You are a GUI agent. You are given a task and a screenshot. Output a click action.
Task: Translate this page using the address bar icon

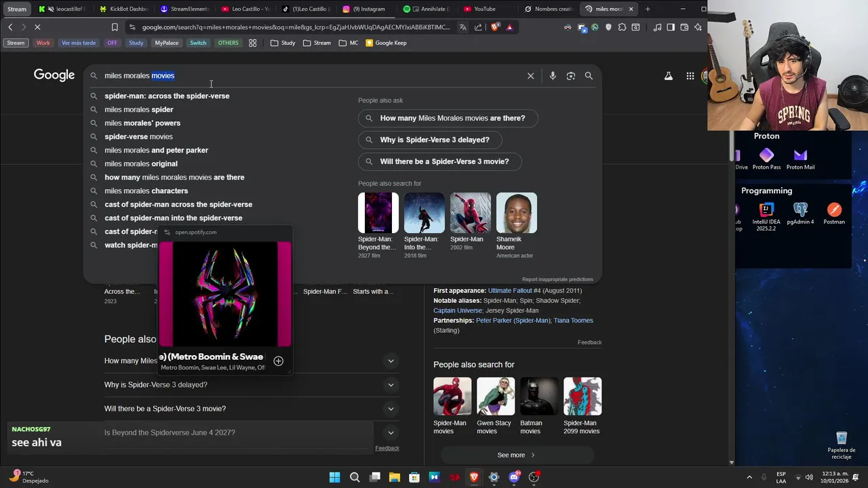462,27
